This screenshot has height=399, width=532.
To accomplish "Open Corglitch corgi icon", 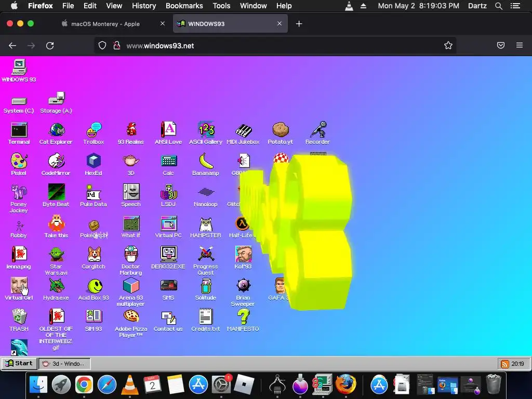I will [94, 258].
